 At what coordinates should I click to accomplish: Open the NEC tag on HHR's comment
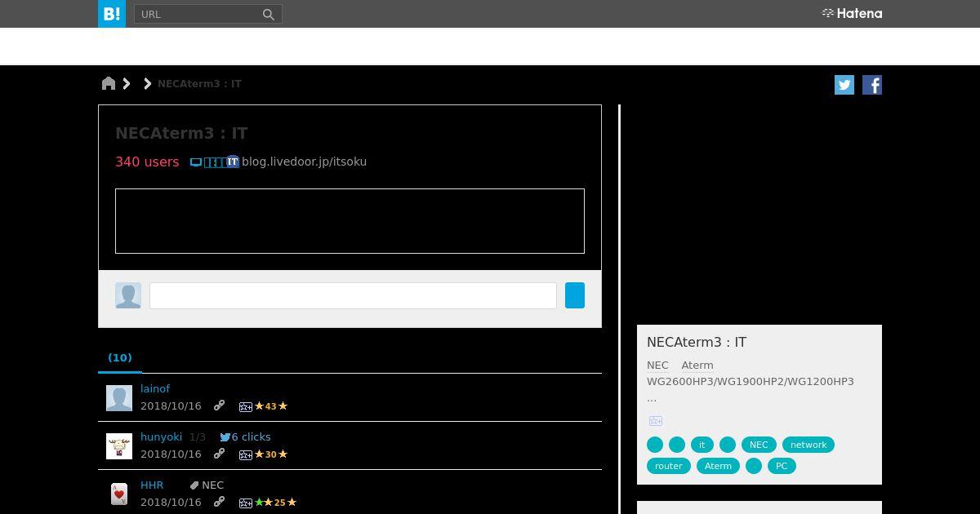212,485
